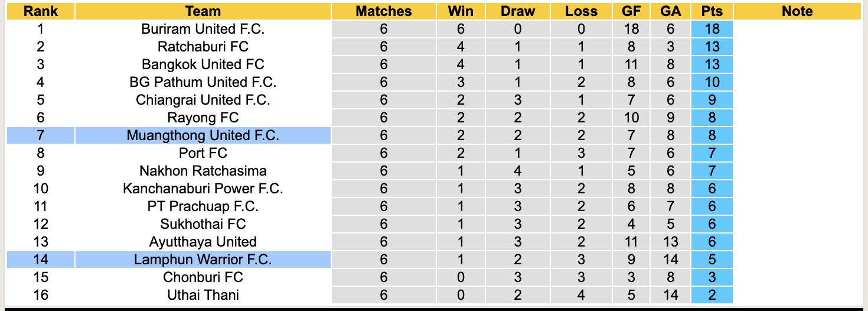Click Ratchaburi FC team name
868x311 pixels.
[203, 47]
